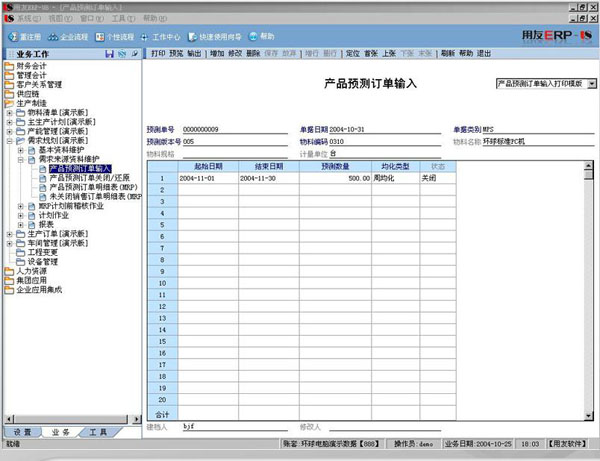The height and width of the screenshot is (461, 600).
Task: Click the pin icon in 业务工作 header
Action: pos(135,54)
